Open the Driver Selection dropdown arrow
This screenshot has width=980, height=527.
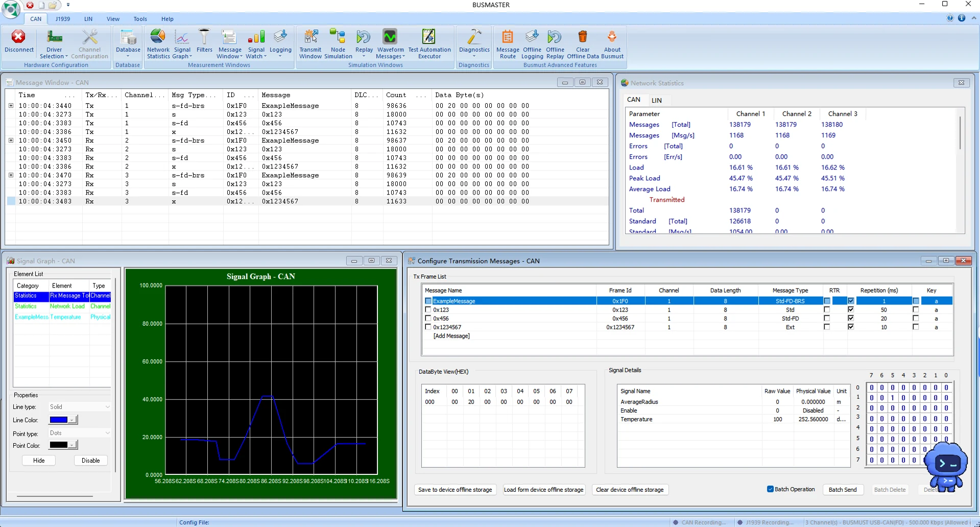click(66, 57)
